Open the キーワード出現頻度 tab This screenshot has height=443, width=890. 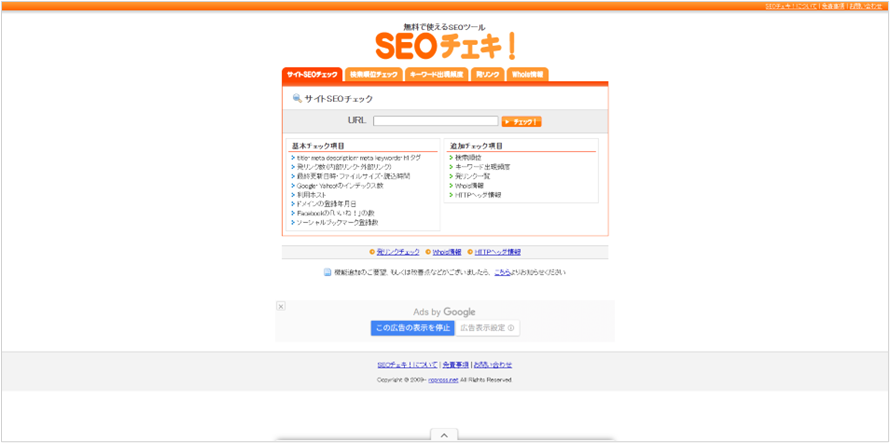[x=436, y=75]
